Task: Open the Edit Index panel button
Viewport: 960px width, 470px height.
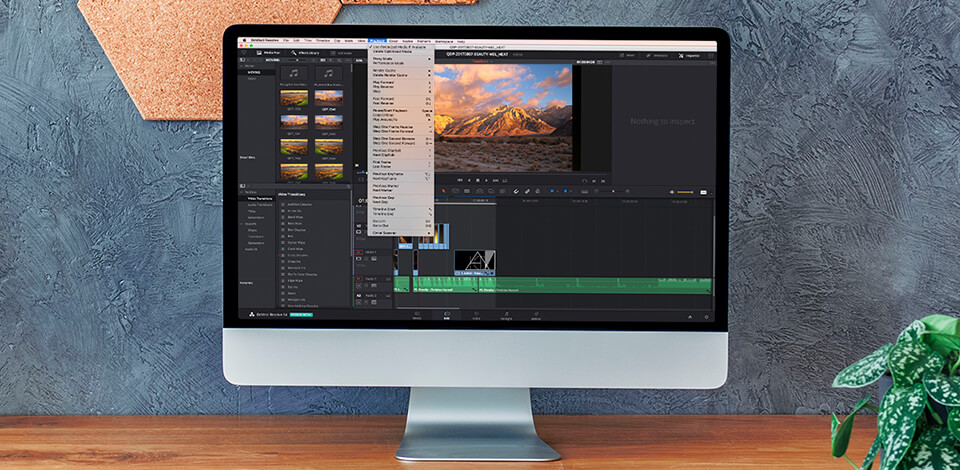Action: (x=339, y=53)
